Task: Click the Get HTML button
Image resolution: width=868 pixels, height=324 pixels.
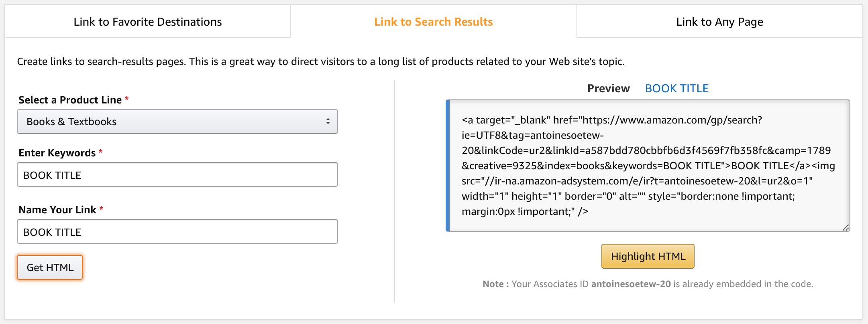Action: [50, 267]
